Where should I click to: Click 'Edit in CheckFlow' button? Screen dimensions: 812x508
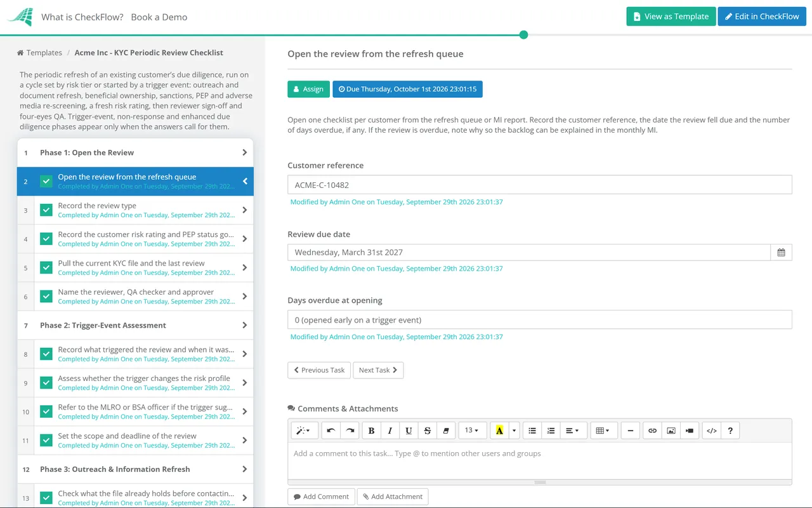click(x=762, y=17)
